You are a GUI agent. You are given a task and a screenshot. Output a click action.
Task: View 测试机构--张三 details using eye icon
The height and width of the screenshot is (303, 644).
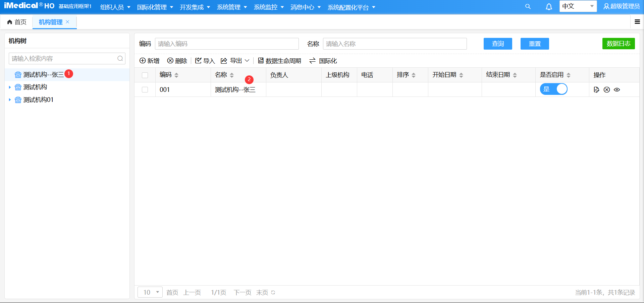618,89
